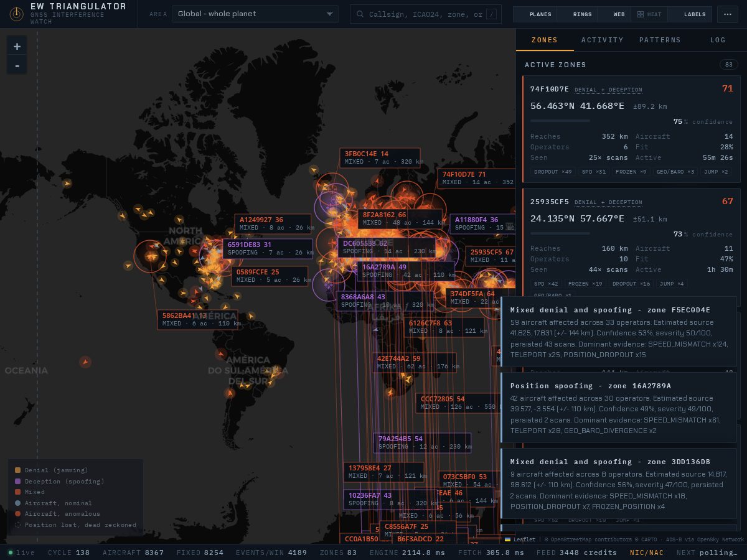
Task: Click the JUMP ×2 evidence tag
Action: coord(716,172)
